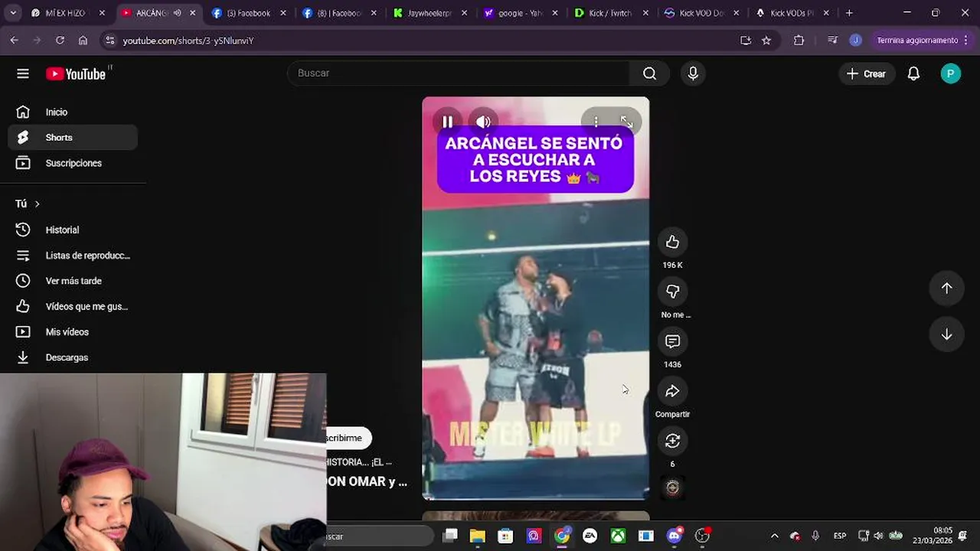Pause the playing Short
Viewport: 980px width, 551px height.
pyautogui.click(x=448, y=122)
